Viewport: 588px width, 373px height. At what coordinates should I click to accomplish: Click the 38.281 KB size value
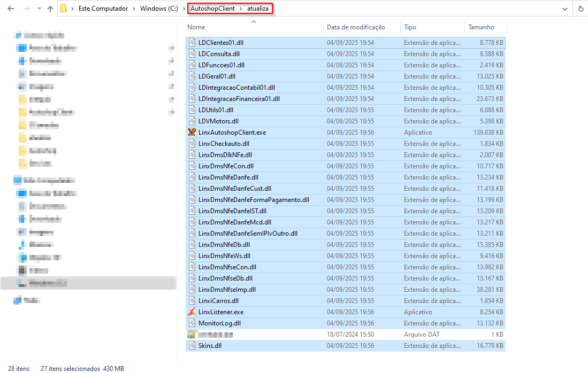[x=490, y=290]
